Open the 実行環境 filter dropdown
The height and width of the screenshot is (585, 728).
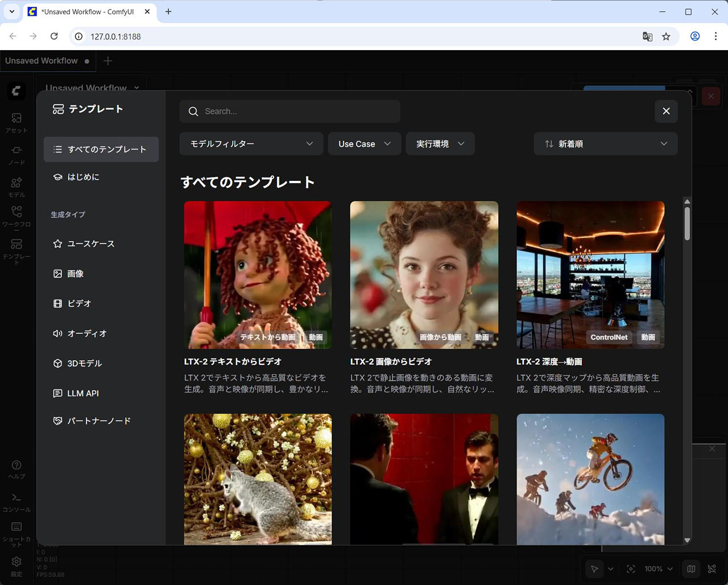[x=440, y=144]
